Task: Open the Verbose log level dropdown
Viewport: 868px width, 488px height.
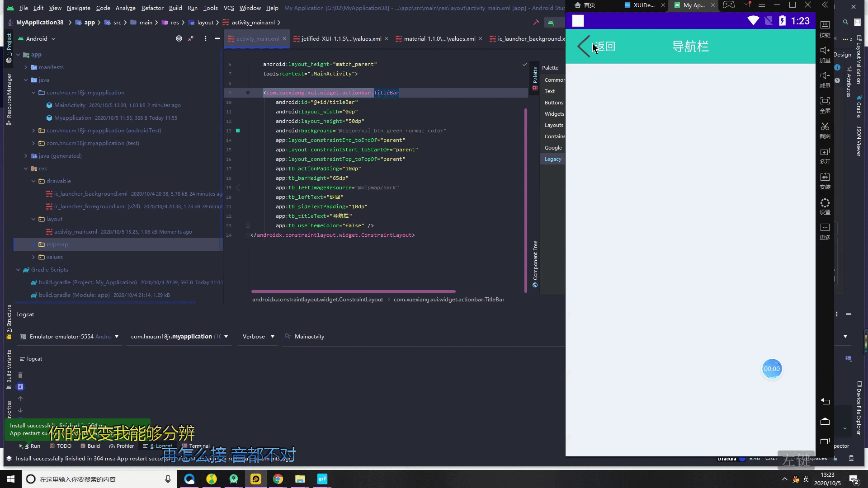Action: (x=258, y=337)
